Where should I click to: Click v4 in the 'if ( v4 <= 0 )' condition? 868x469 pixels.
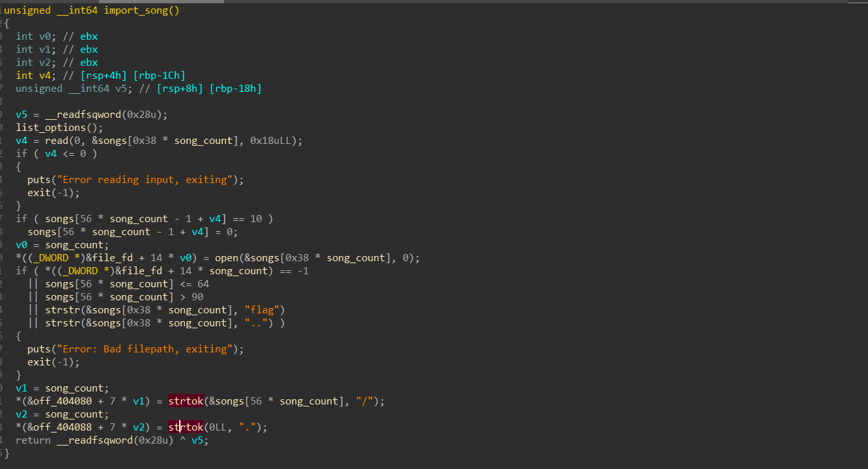click(x=51, y=154)
